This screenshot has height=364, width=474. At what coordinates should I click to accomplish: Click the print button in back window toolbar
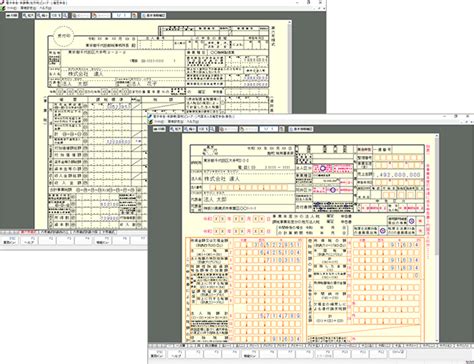(12, 15)
